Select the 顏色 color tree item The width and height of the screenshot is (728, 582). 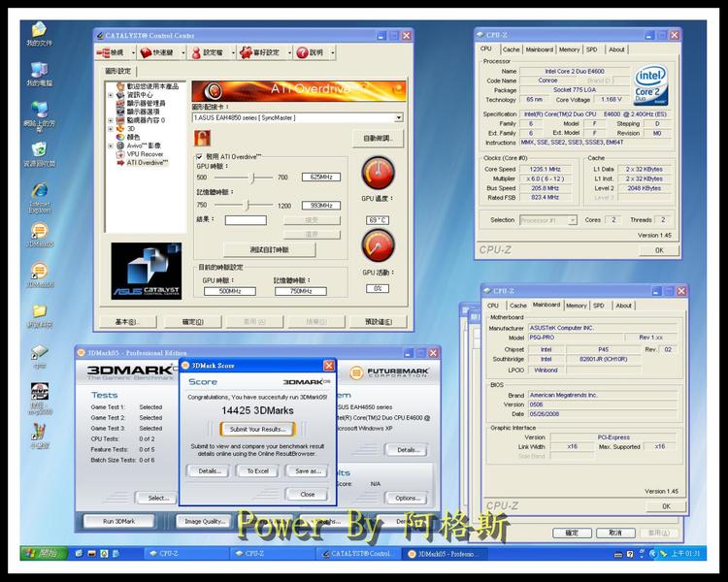click(133, 137)
